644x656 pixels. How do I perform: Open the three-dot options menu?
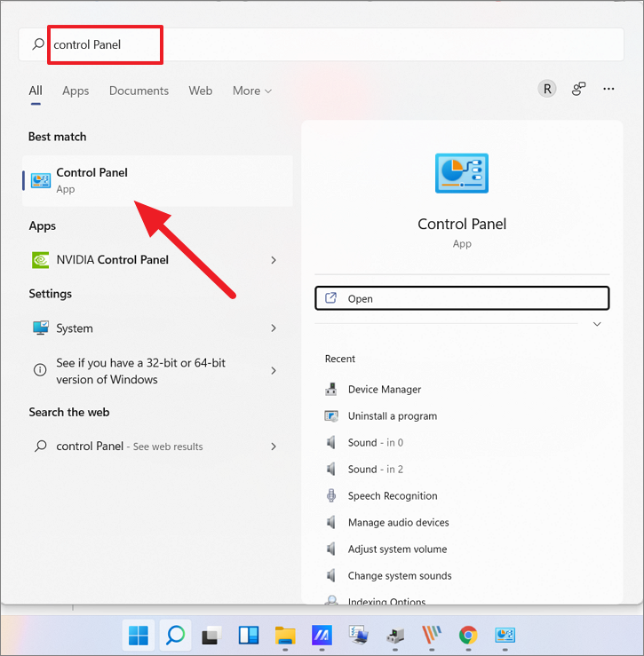[608, 89]
